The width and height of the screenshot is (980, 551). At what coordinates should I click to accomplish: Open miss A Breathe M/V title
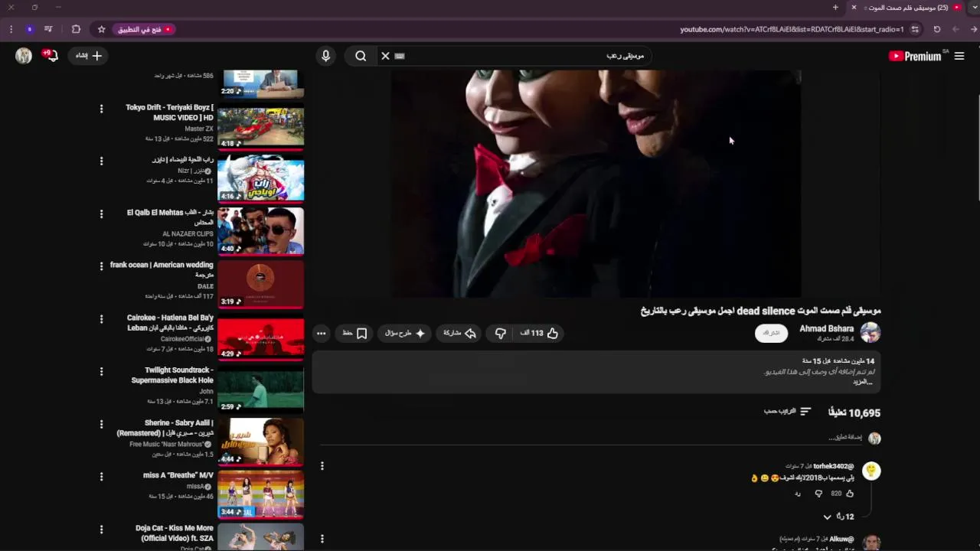[x=178, y=475]
